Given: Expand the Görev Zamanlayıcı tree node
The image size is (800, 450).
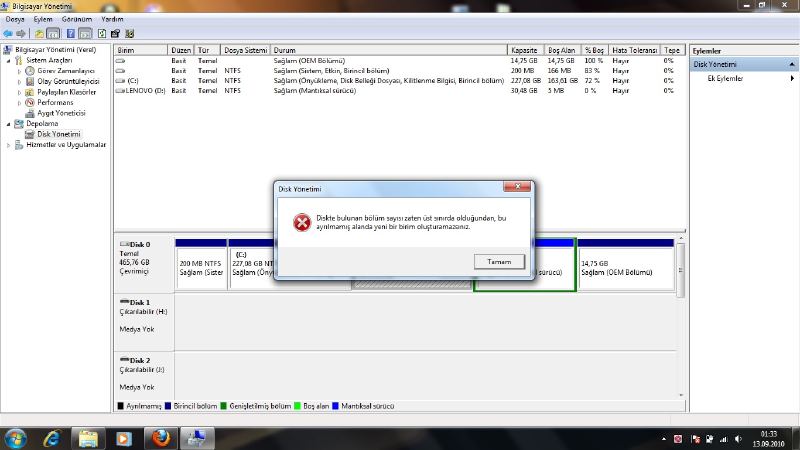Looking at the screenshot, I should (x=19, y=71).
